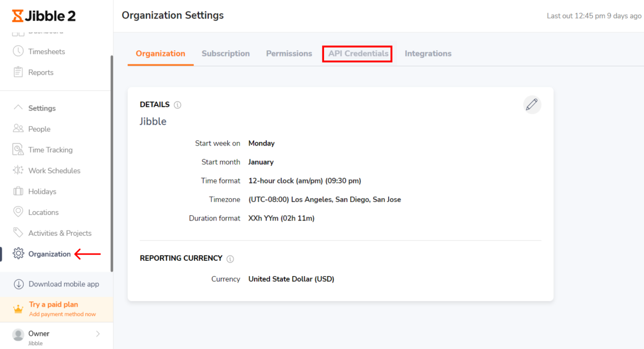Click the sidebar vertical scrollbar

coord(112,164)
